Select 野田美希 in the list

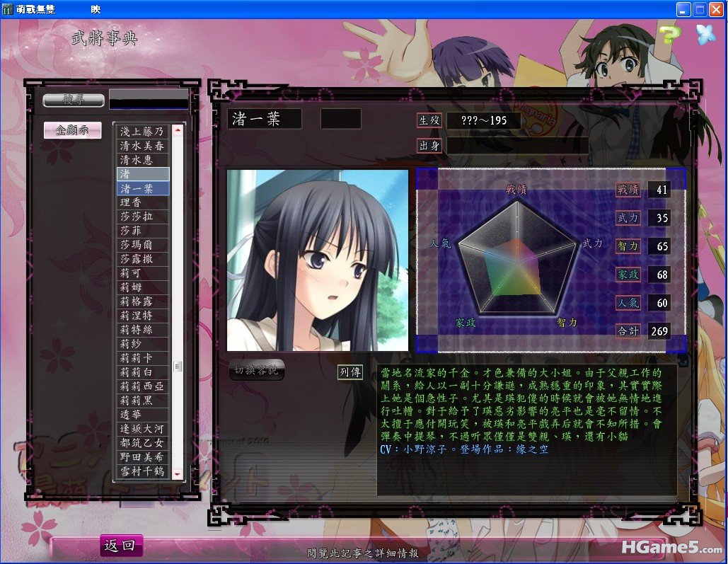pyautogui.click(x=142, y=457)
